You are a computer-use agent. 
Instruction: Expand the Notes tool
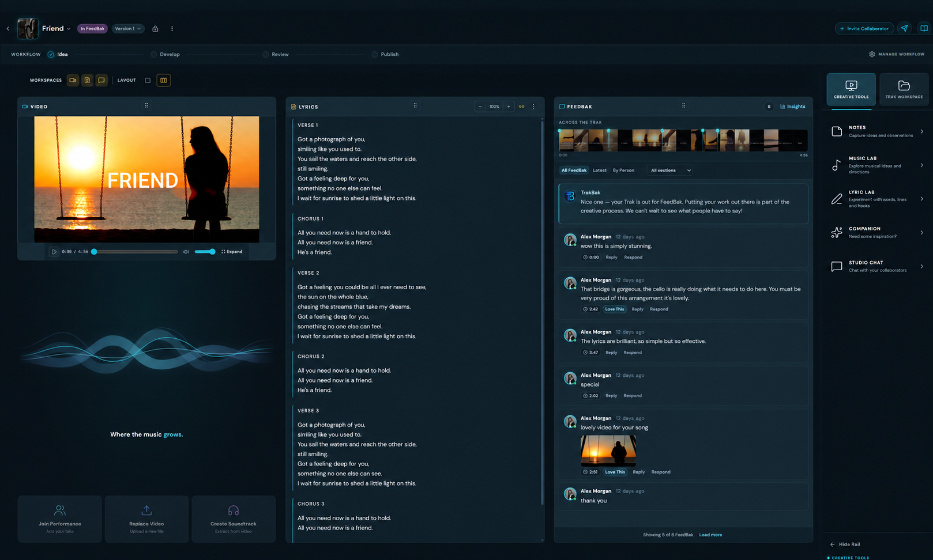pyautogui.click(x=877, y=131)
